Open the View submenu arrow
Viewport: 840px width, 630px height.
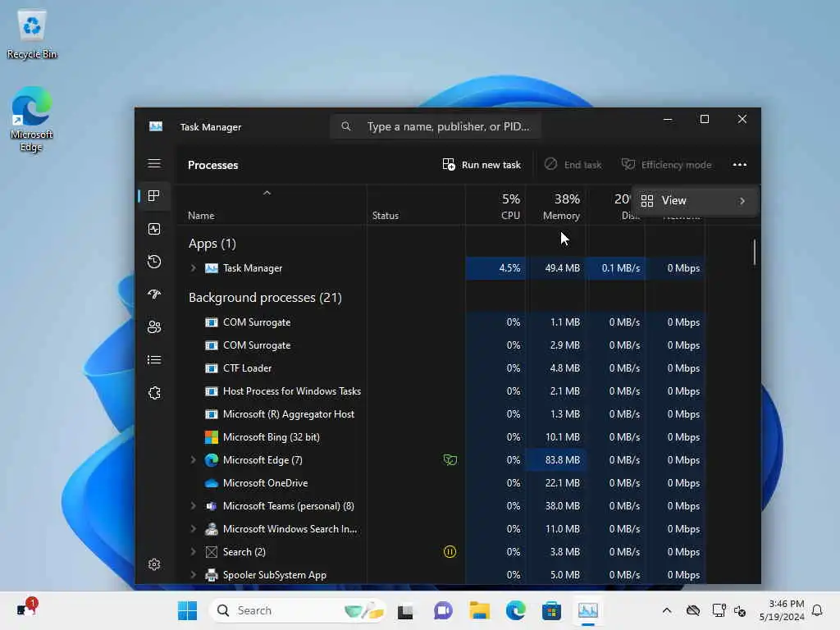click(742, 201)
